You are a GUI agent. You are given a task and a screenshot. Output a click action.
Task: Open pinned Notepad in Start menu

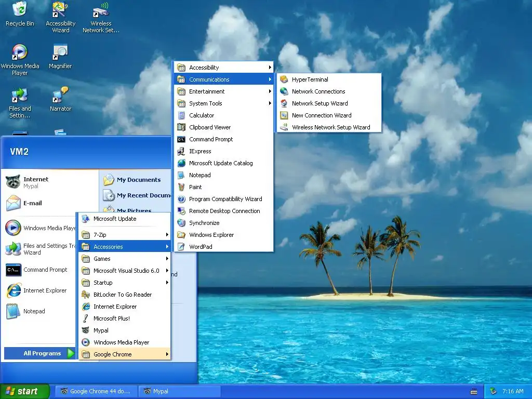(40, 311)
